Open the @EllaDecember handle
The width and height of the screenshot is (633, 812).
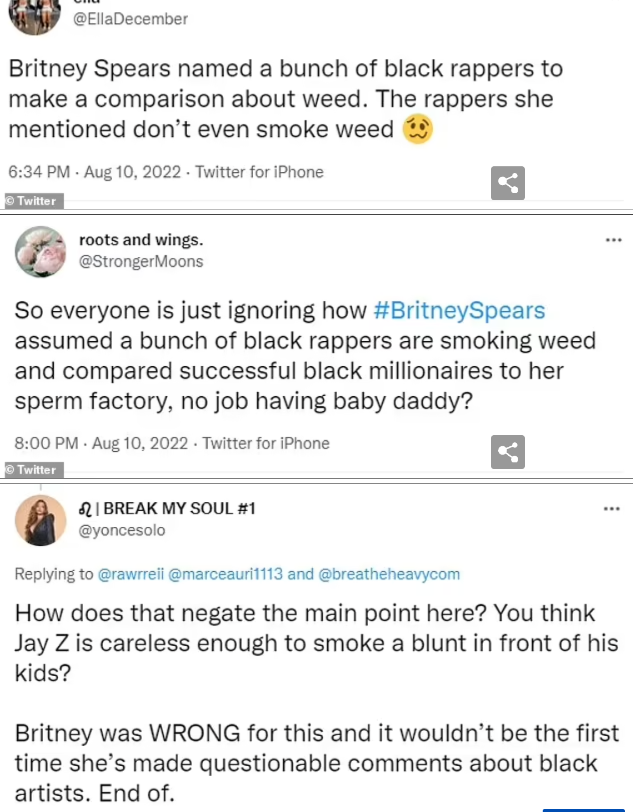[131, 19]
